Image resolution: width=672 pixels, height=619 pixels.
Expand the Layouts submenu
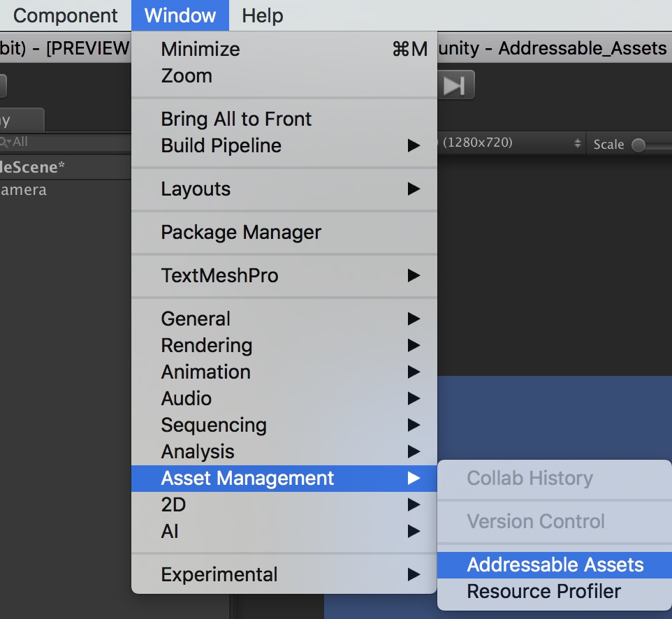pyautogui.click(x=196, y=189)
